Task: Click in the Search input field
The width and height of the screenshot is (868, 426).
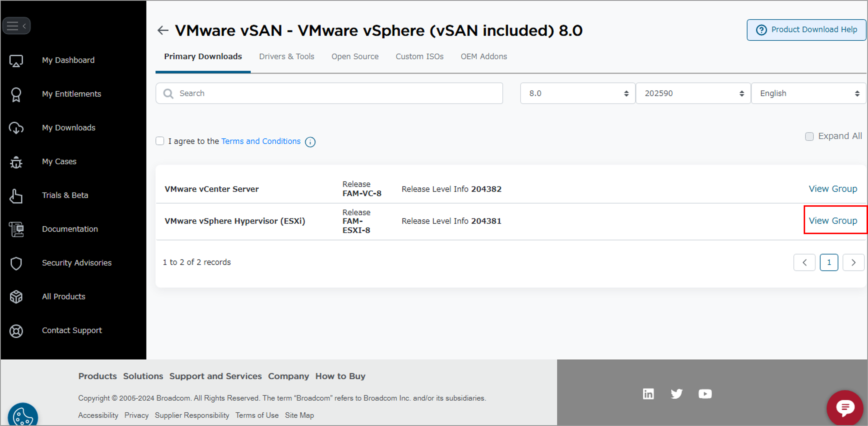Action: [x=329, y=93]
